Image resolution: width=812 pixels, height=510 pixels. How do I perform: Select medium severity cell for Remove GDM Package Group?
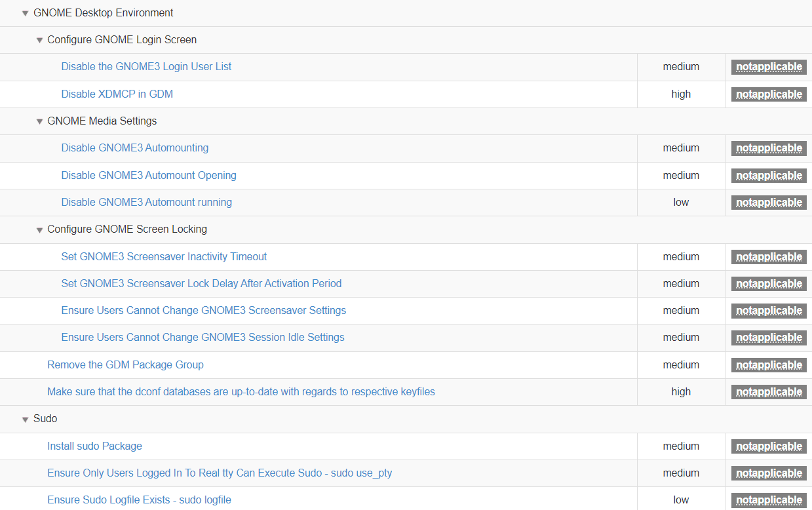681,365
